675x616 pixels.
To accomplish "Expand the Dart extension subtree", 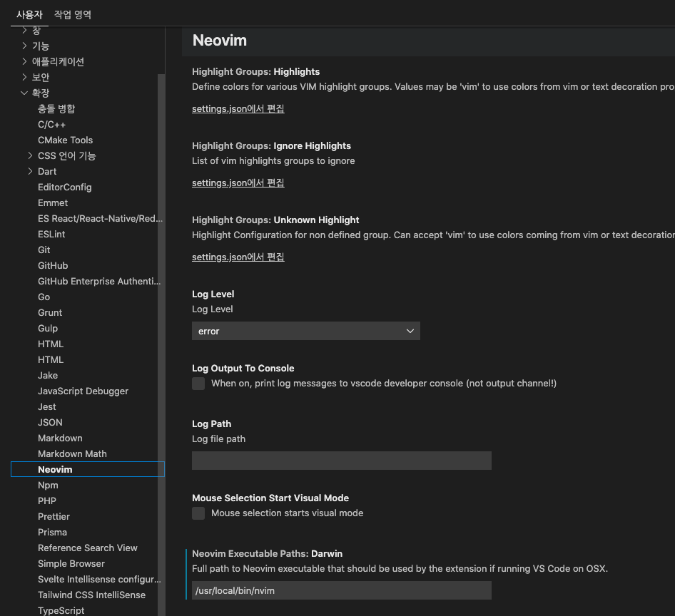I will pyautogui.click(x=30, y=171).
